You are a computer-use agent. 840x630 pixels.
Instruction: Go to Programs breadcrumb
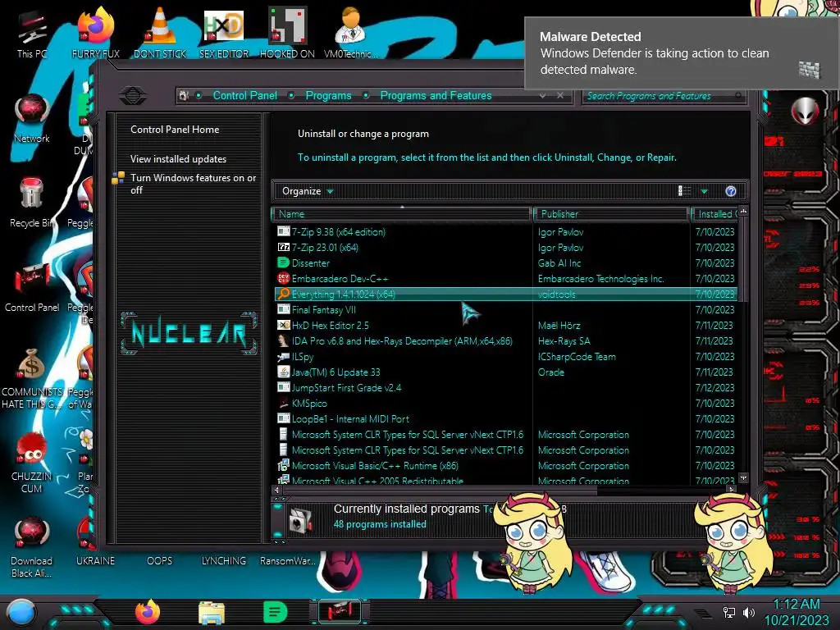tap(328, 95)
